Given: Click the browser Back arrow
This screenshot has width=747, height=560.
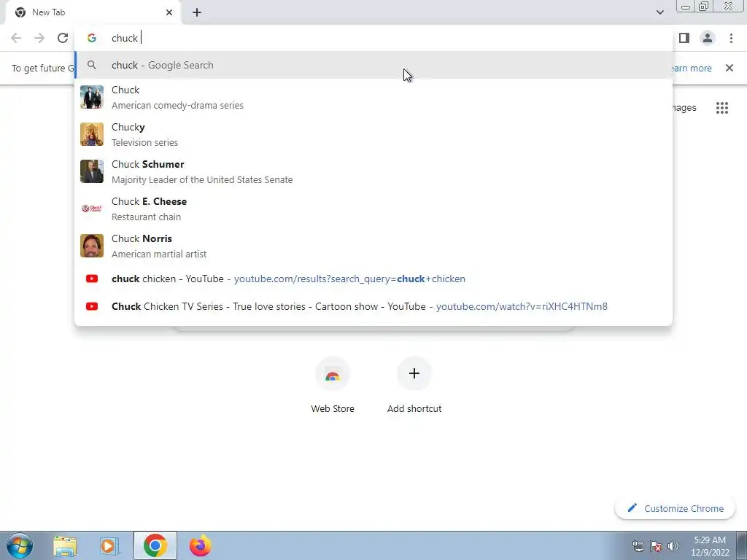Looking at the screenshot, I should (x=16, y=38).
